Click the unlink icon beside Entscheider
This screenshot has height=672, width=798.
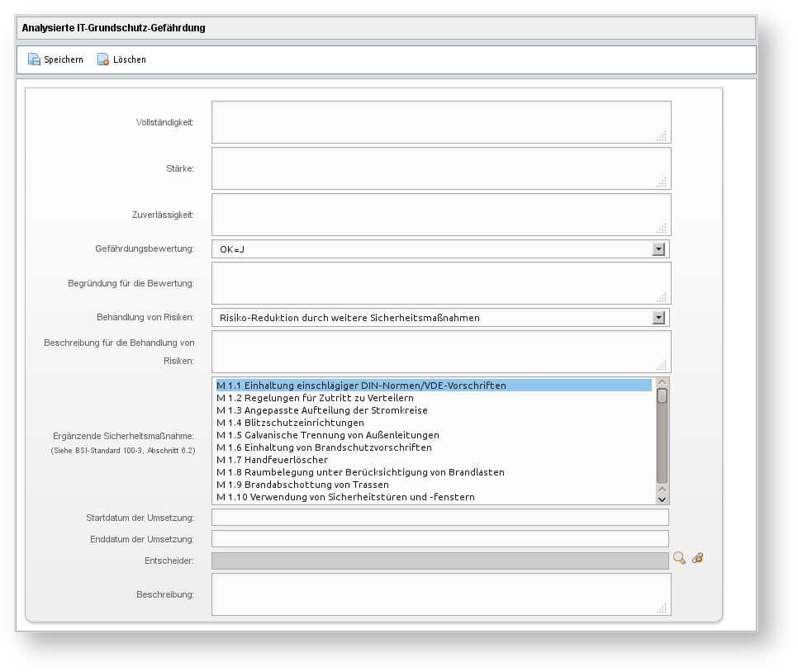coord(697,559)
